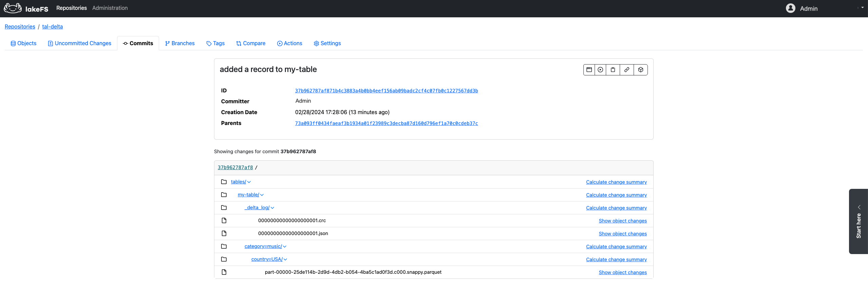Switch to the Branches tab
This screenshot has height=286, width=868.
(x=180, y=43)
